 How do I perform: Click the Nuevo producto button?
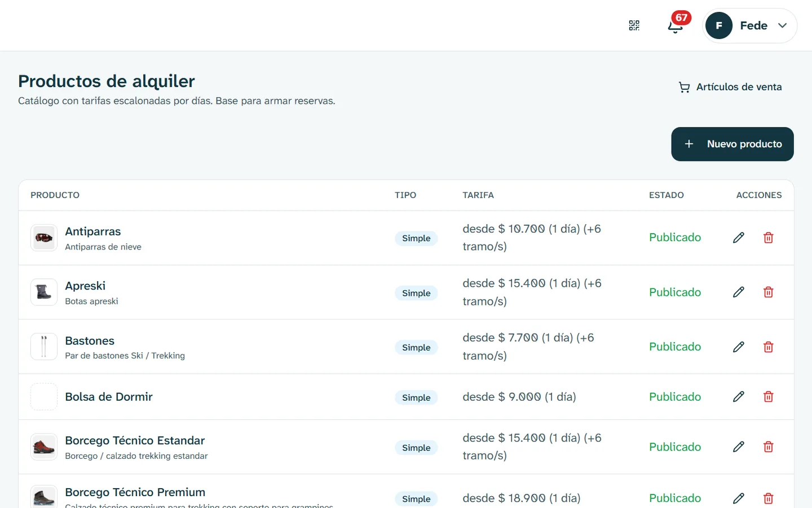click(732, 144)
